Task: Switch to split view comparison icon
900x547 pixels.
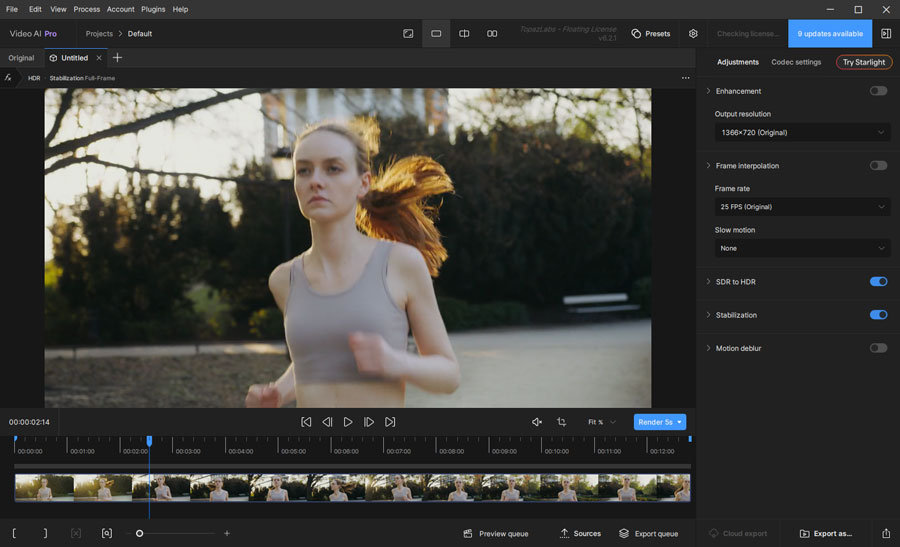Action: pyautogui.click(x=464, y=33)
